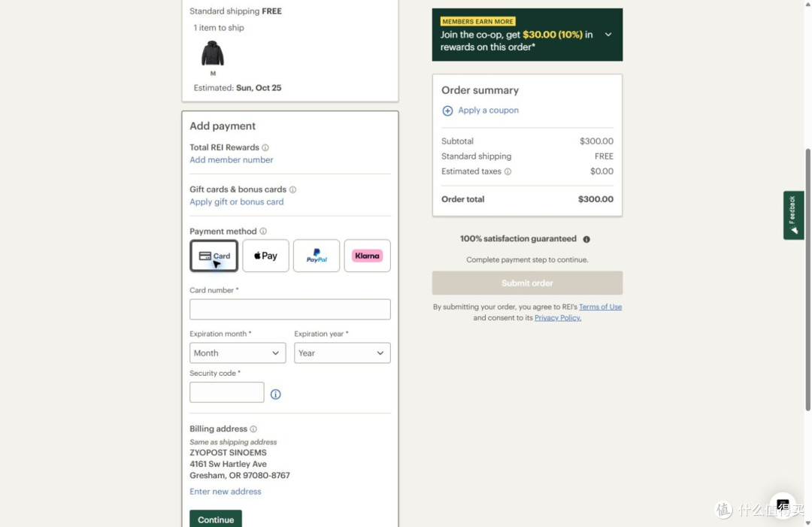The height and width of the screenshot is (527, 812).
Task: Open Estimated taxes info icon
Action: tap(508, 171)
